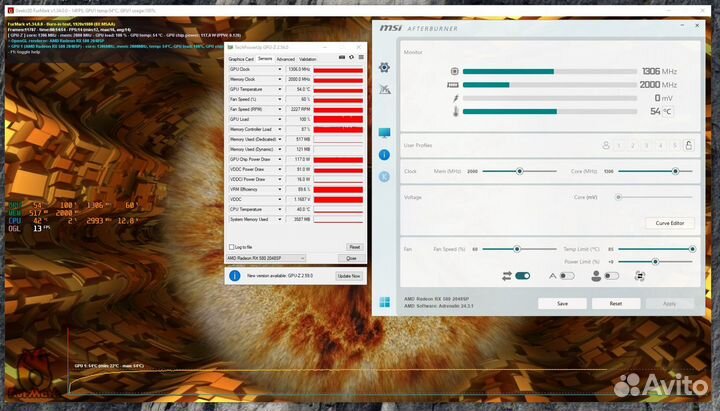The width and height of the screenshot is (720, 411).
Task: Open the System Memory Used dropdown arrow
Action: pyautogui.click(x=280, y=220)
